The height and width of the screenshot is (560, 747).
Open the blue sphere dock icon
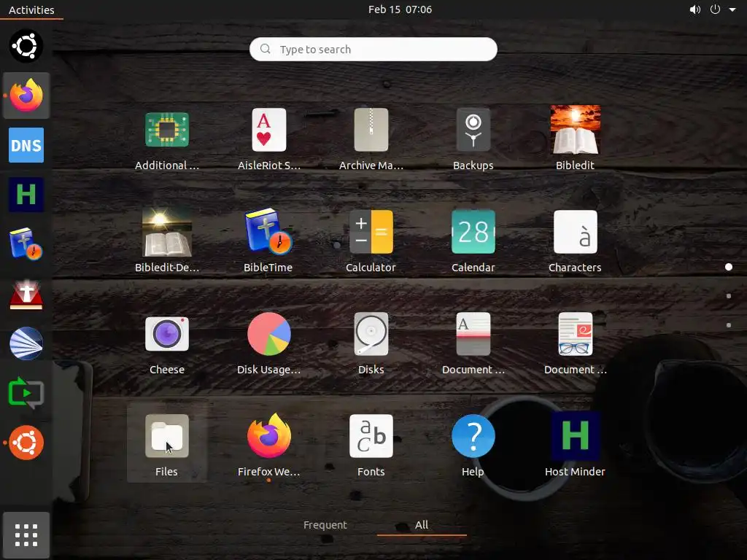tap(26, 343)
